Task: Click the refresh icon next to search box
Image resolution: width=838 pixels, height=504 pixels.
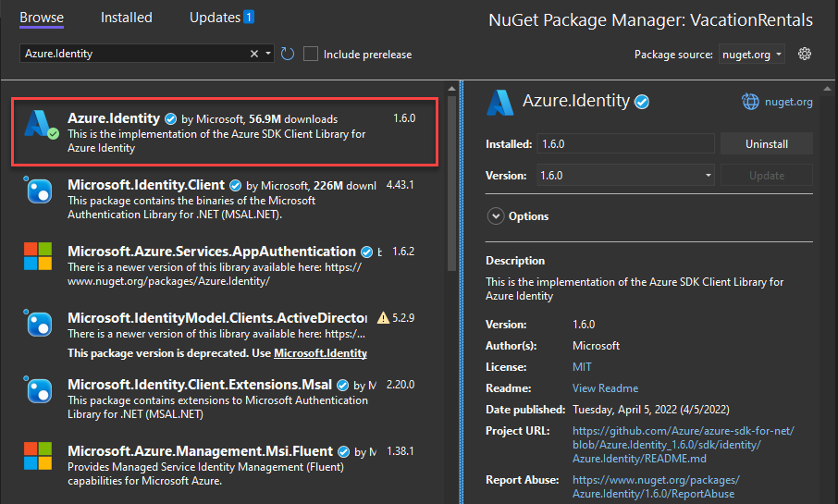Action: (288, 54)
